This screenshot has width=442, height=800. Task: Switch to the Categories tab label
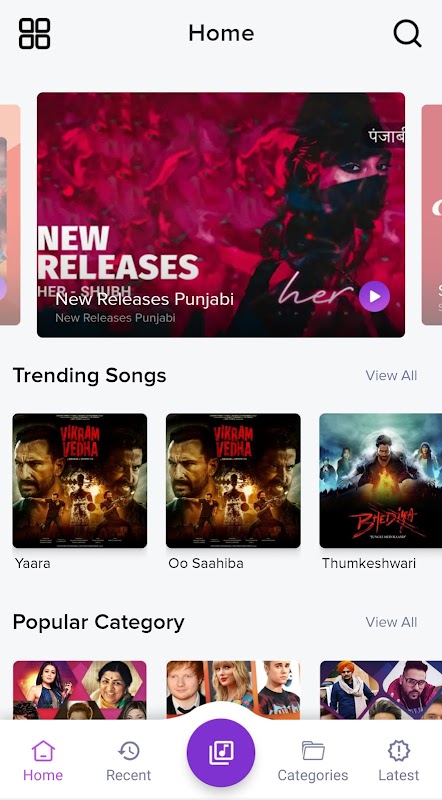pyautogui.click(x=313, y=775)
